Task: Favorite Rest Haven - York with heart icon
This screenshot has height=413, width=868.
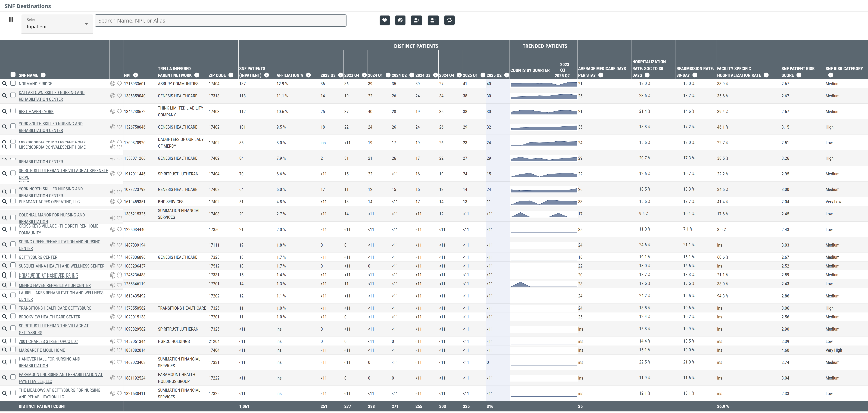Action: coord(119,112)
